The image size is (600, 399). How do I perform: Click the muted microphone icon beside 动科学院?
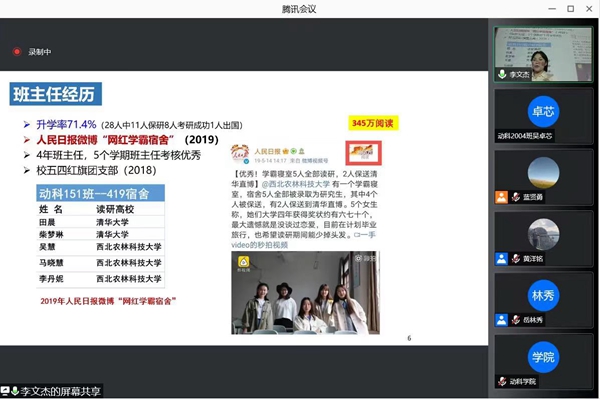point(502,381)
